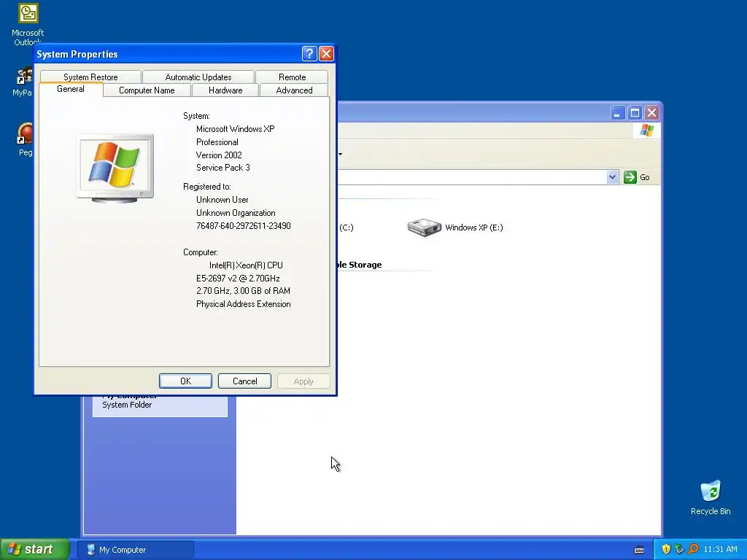
Task: Close the My Computer window
Action: tap(651, 113)
